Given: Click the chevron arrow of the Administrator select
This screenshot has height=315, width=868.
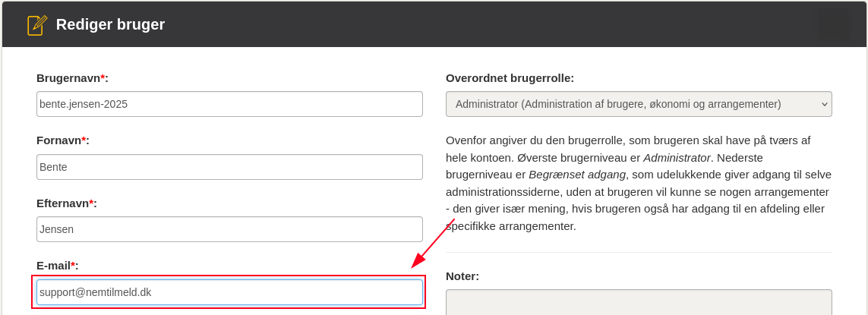Looking at the screenshot, I should pos(824,104).
